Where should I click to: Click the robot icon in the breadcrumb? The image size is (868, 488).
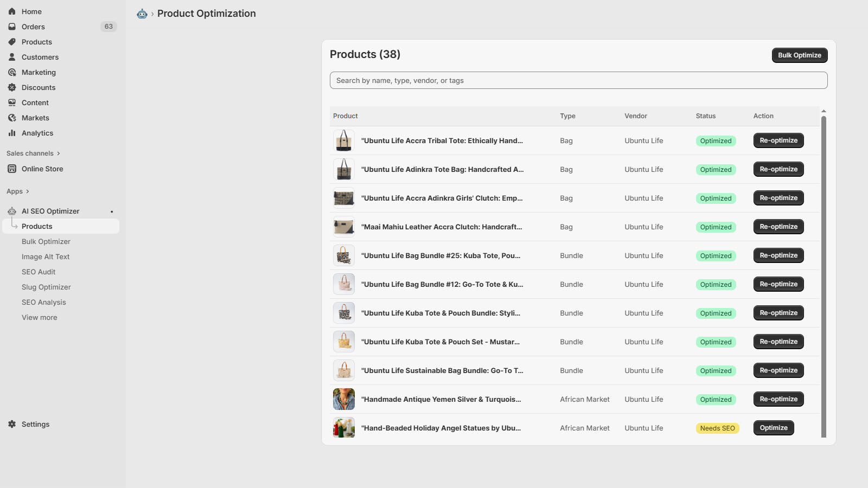coord(142,14)
